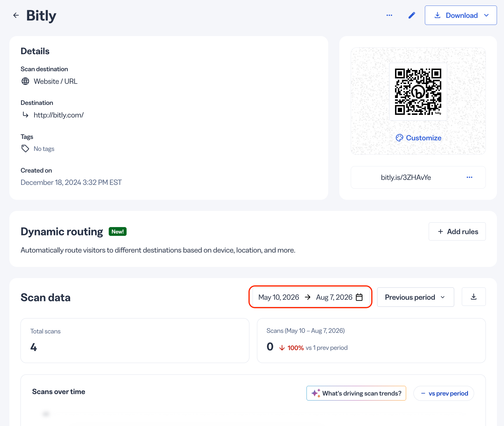Click the Scans (May 10 – Aug 7, 2026) label

(306, 331)
